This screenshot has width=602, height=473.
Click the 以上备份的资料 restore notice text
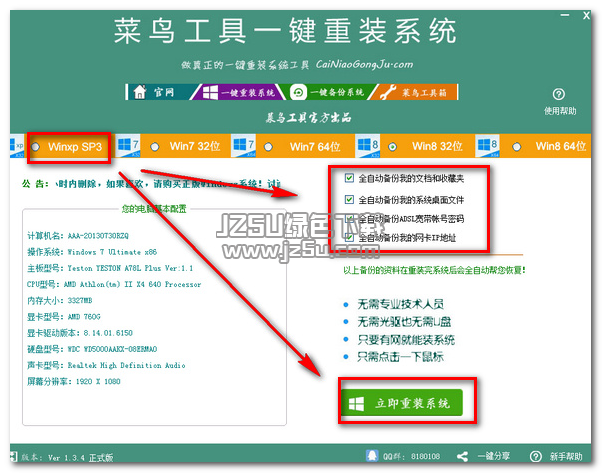pos(434,270)
